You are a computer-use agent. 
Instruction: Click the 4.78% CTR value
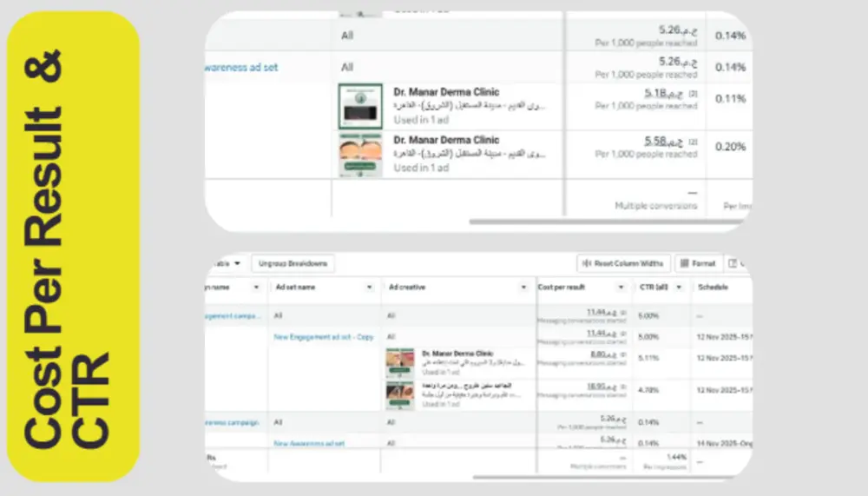click(648, 390)
